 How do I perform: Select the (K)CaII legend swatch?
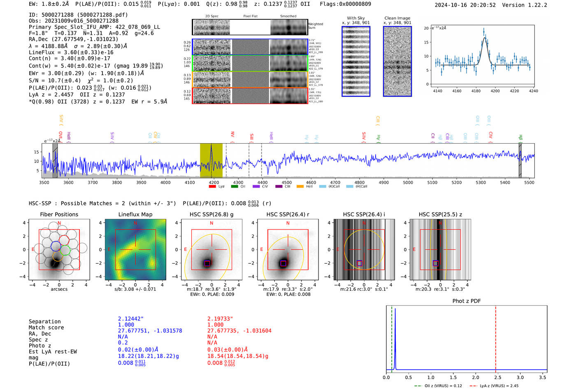323,186
